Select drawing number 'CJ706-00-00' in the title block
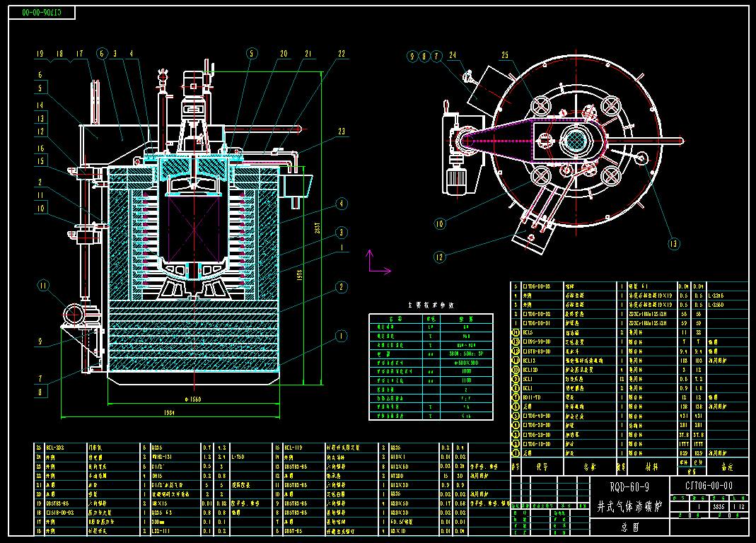This screenshot has height=543, width=756. pos(709,485)
